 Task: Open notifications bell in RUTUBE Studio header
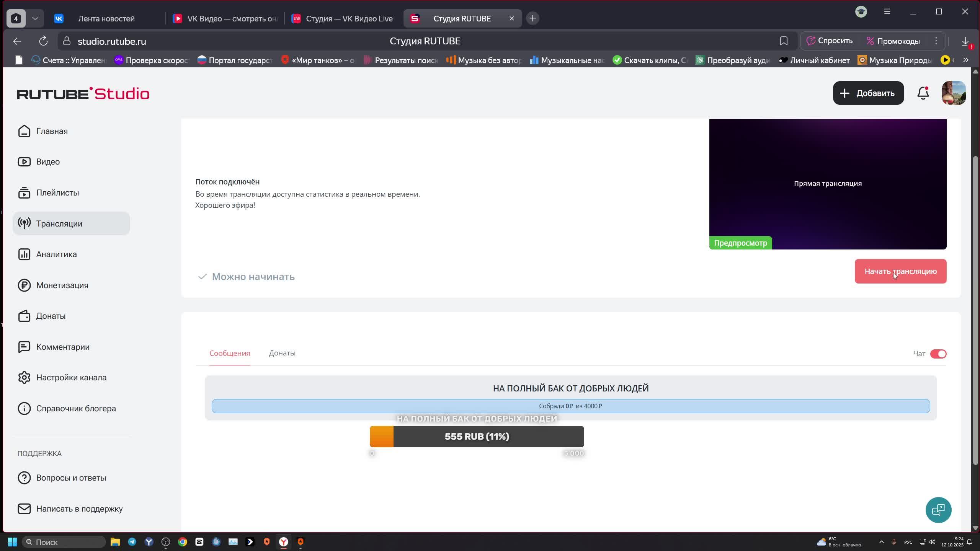coord(923,93)
